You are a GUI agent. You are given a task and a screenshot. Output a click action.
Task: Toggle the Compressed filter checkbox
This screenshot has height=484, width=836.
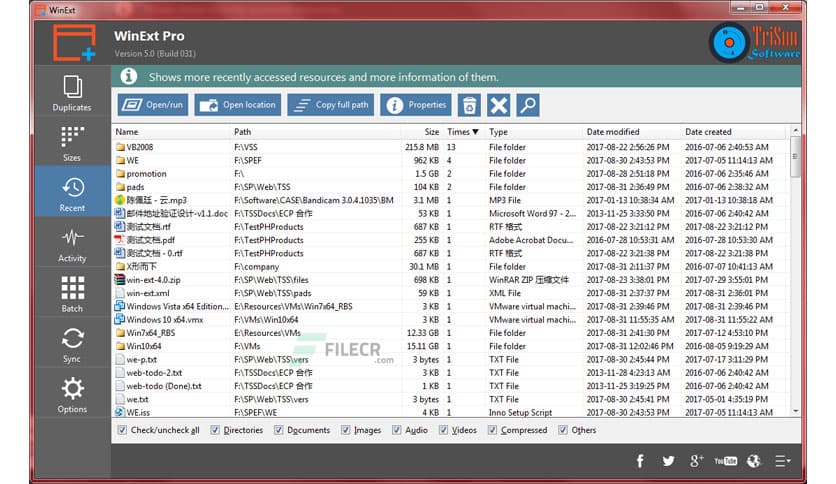(492, 430)
